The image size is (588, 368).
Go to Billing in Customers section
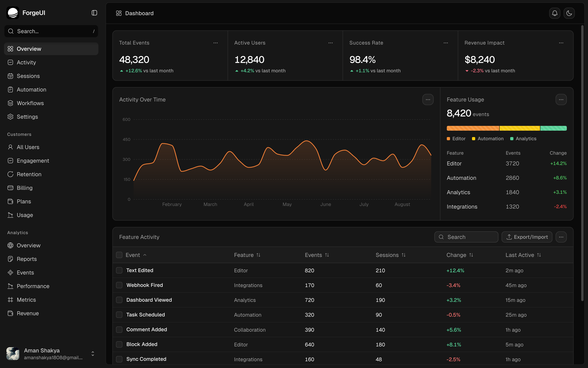pyautogui.click(x=24, y=188)
